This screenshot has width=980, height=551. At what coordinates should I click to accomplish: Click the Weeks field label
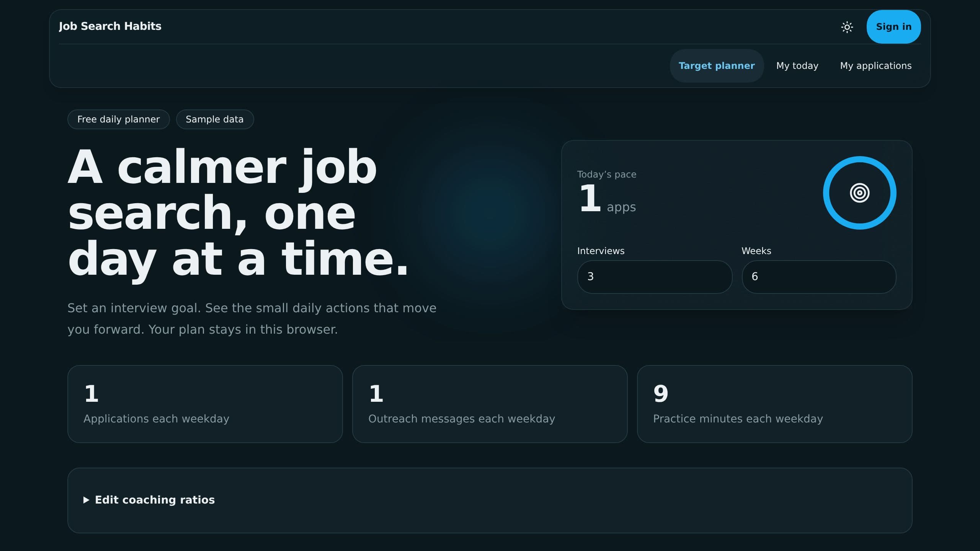tap(756, 251)
